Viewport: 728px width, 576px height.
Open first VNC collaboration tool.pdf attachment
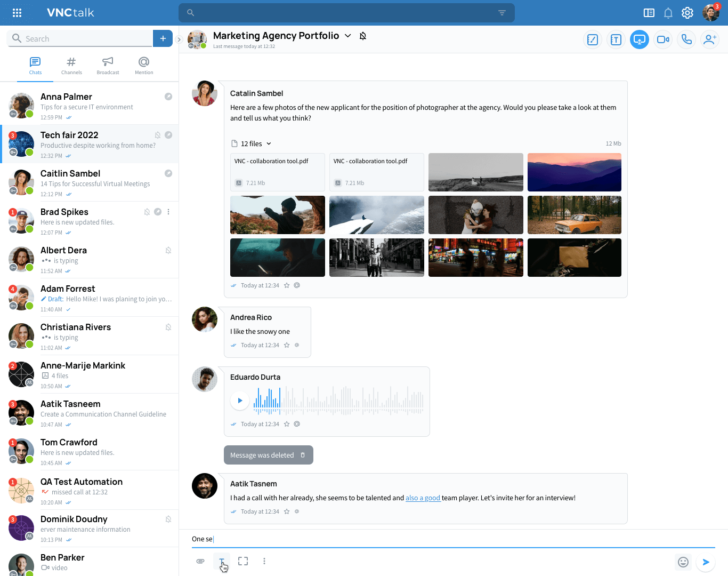pyautogui.click(x=278, y=172)
